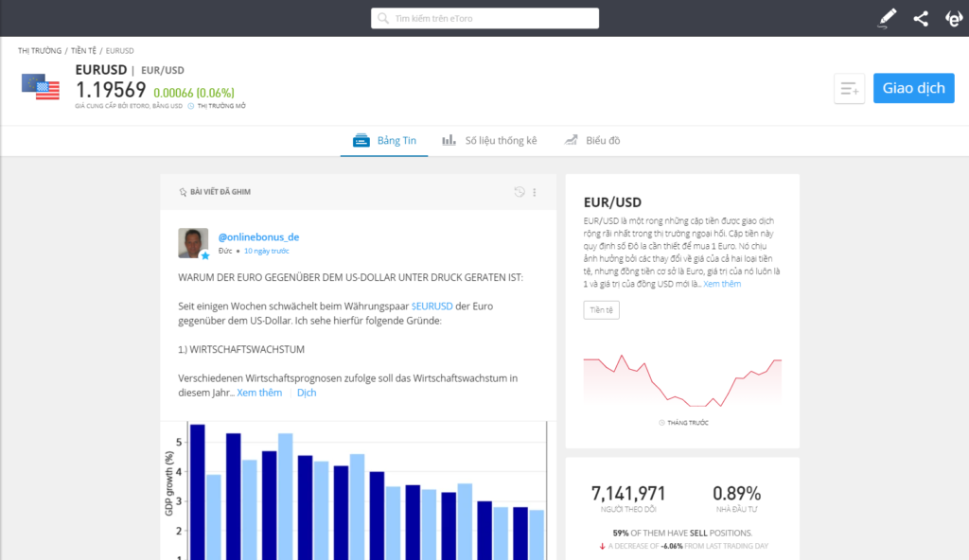The image size is (969, 560).
Task: Click the 10 ngày trước timestamp link
Action: [x=266, y=252]
